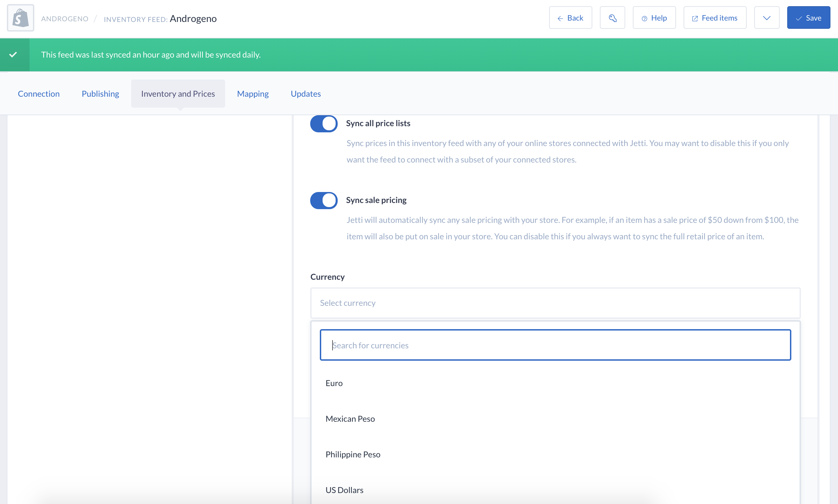The width and height of the screenshot is (838, 504).
Task: Click the Shopify bag logo icon
Action: pyautogui.click(x=21, y=18)
